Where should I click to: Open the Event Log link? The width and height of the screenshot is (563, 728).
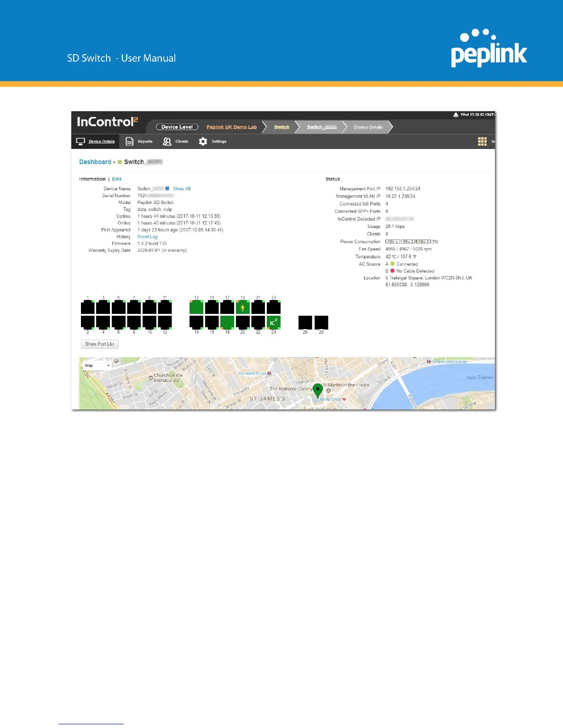tap(147, 237)
